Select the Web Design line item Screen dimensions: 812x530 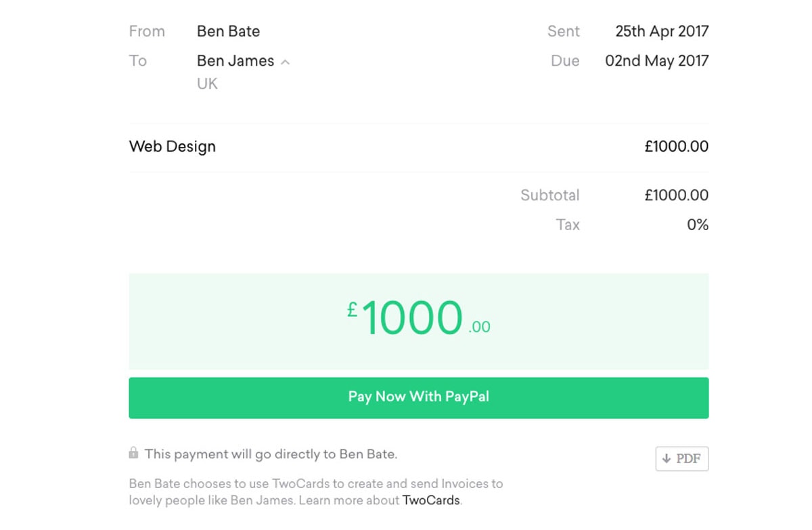click(419, 147)
